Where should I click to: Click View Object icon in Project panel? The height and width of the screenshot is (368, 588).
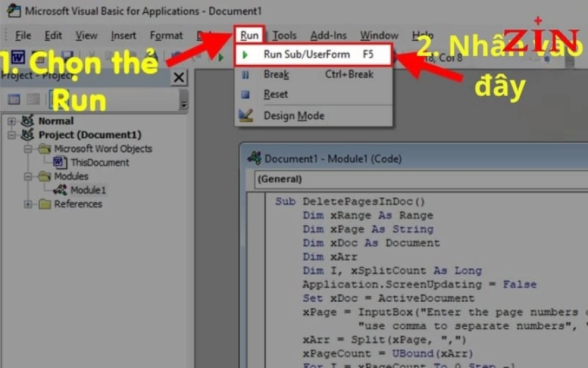click(x=33, y=99)
